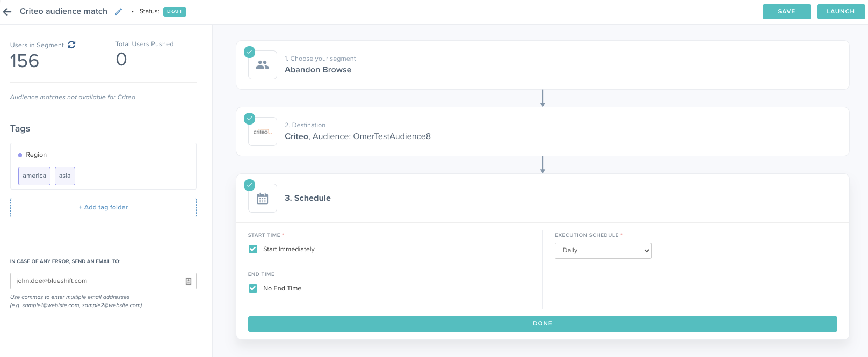
Task: Click the Schedule calendar icon
Action: pos(263,198)
